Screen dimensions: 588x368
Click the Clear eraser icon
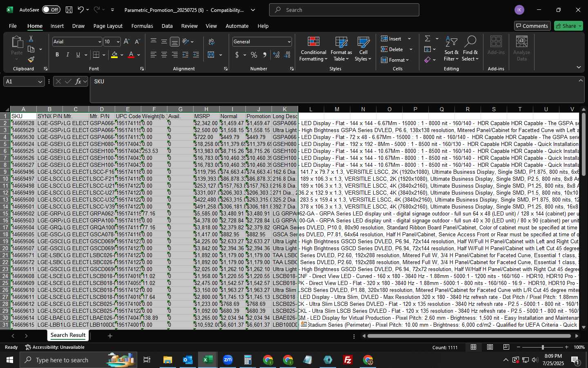[x=428, y=60]
